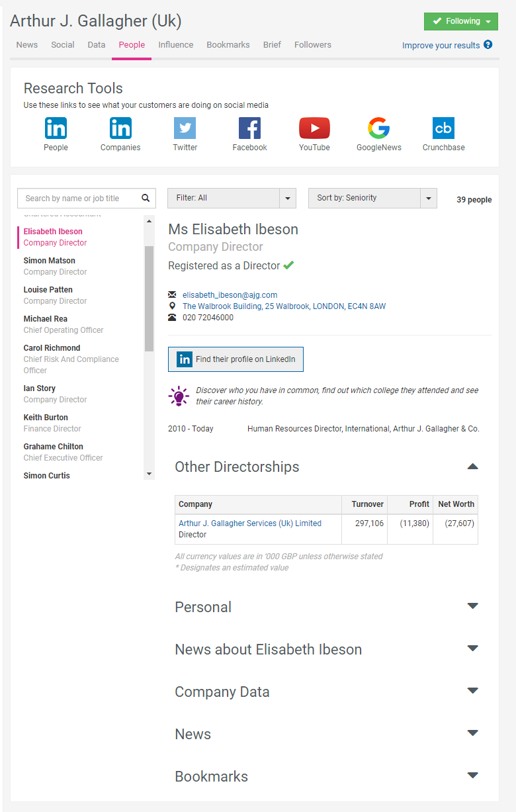Click the help question mark icon
The image size is (516, 812).
click(x=488, y=45)
